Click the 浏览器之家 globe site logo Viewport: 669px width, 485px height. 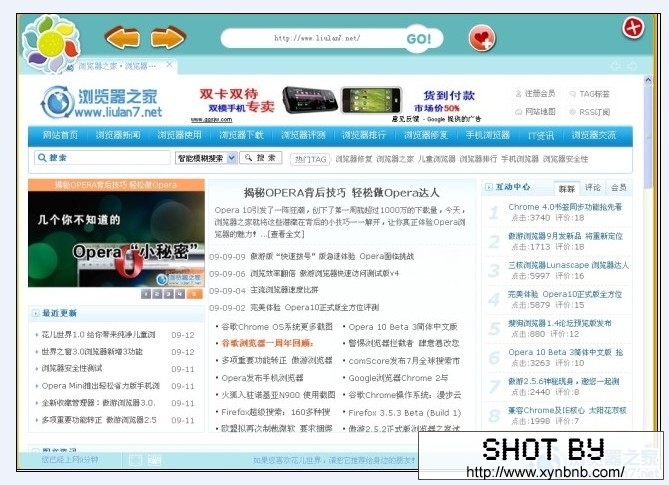(102, 102)
